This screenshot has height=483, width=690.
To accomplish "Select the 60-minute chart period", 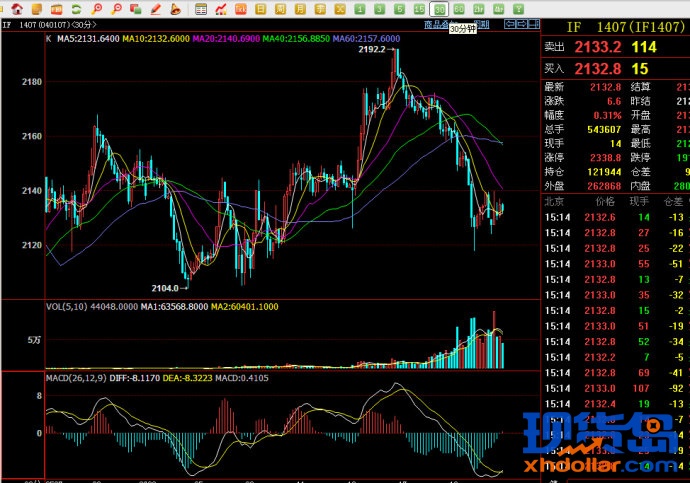I will (x=457, y=9).
